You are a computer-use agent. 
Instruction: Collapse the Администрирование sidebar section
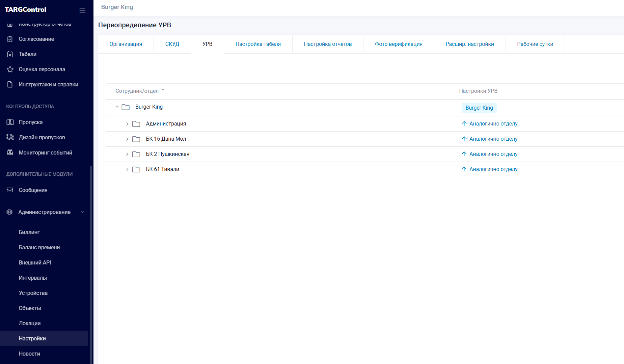83,212
